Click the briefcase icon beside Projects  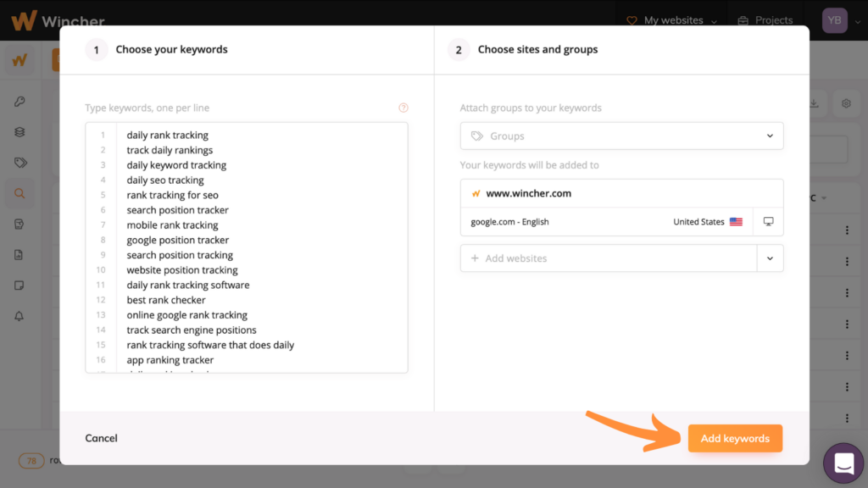[743, 20]
